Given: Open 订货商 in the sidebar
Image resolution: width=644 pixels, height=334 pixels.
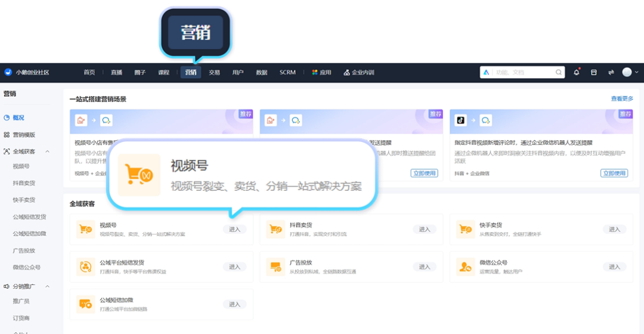Looking at the screenshot, I should [x=21, y=318].
